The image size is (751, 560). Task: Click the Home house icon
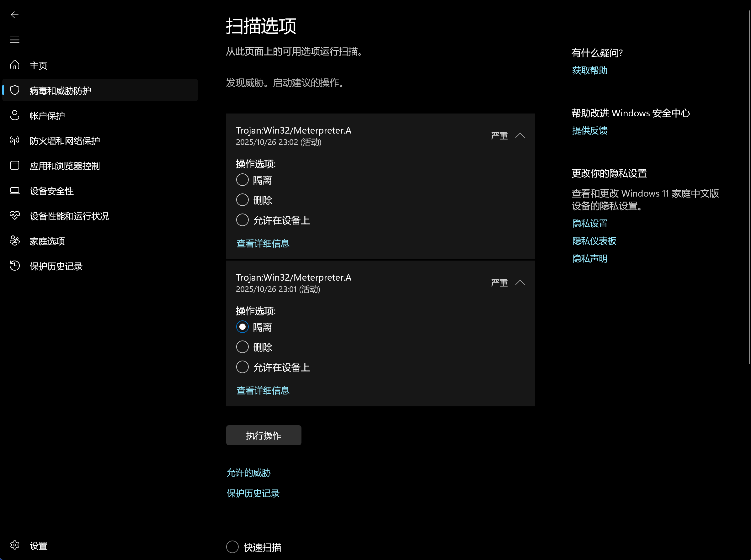(x=14, y=65)
